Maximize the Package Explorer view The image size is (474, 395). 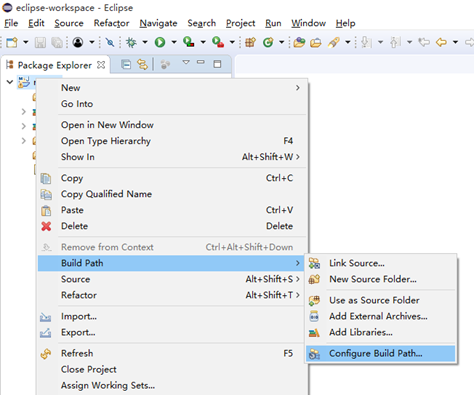(217, 64)
